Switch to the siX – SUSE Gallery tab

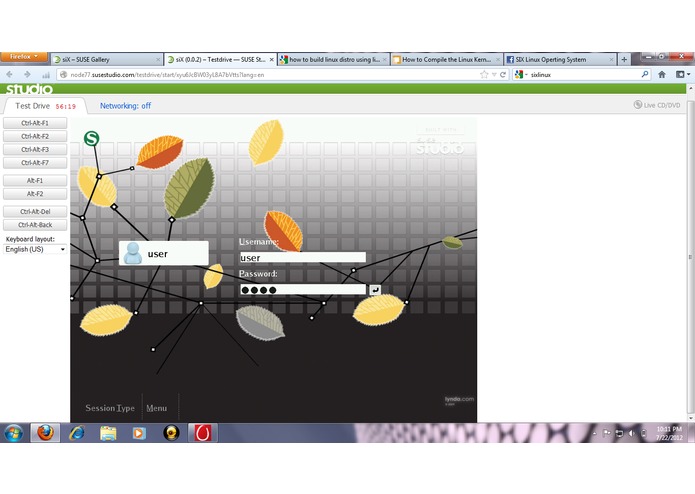pyautogui.click(x=105, y=59)
